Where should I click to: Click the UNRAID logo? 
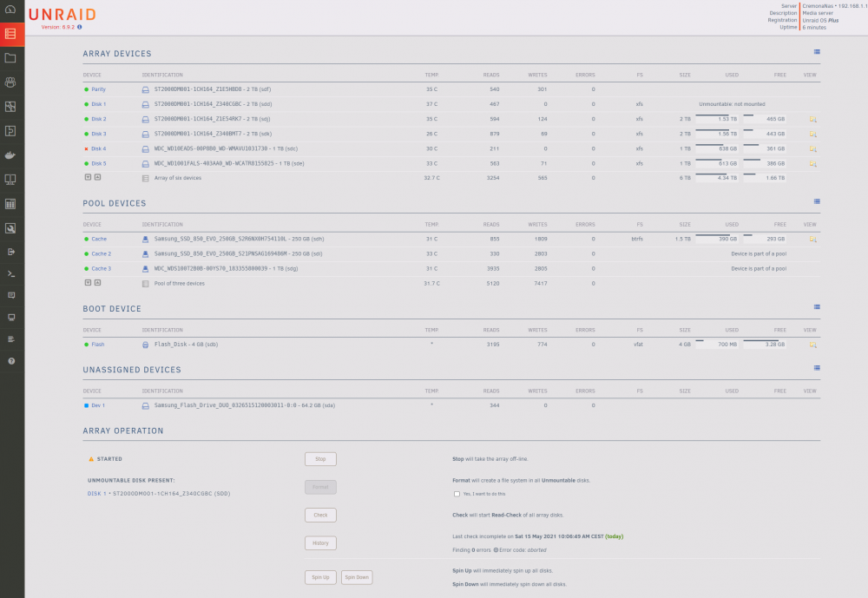[x=62, y=15]
